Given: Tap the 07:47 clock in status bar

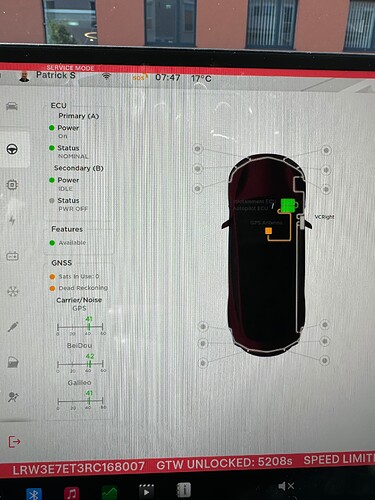Looking at the screenshot, I should pyautogui.click(x=168, y=78).
